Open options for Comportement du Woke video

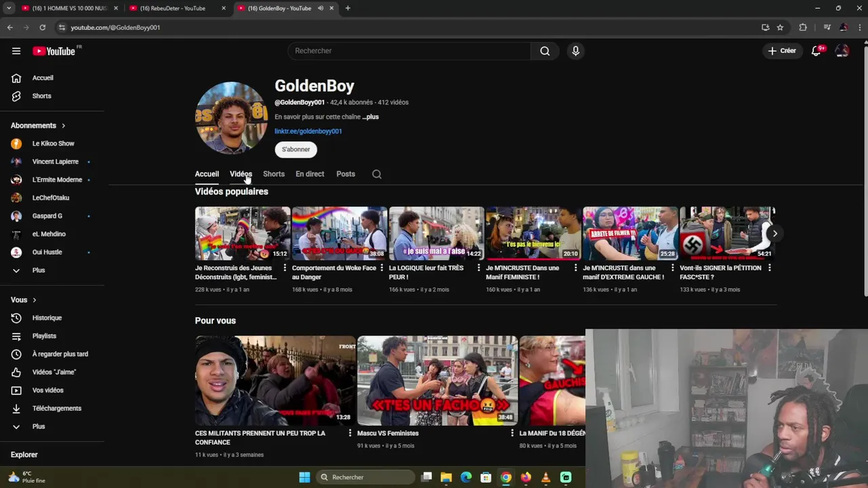382,268
